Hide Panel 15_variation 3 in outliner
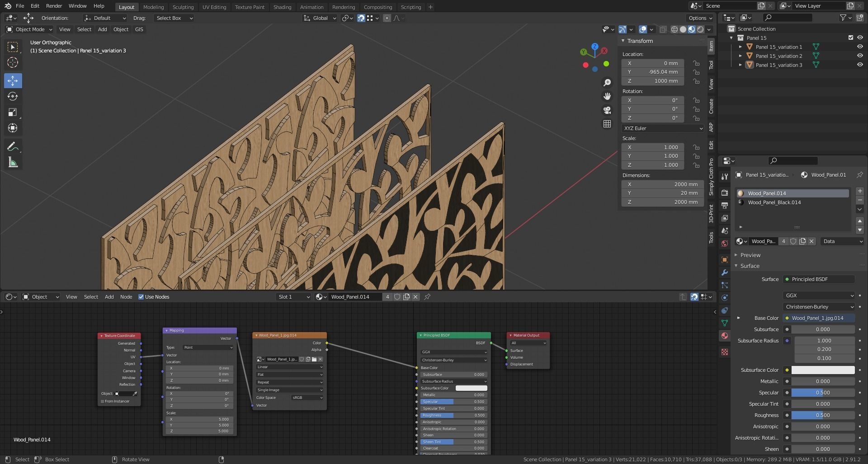Screen dimensions: 868x464 pos(860,65)
